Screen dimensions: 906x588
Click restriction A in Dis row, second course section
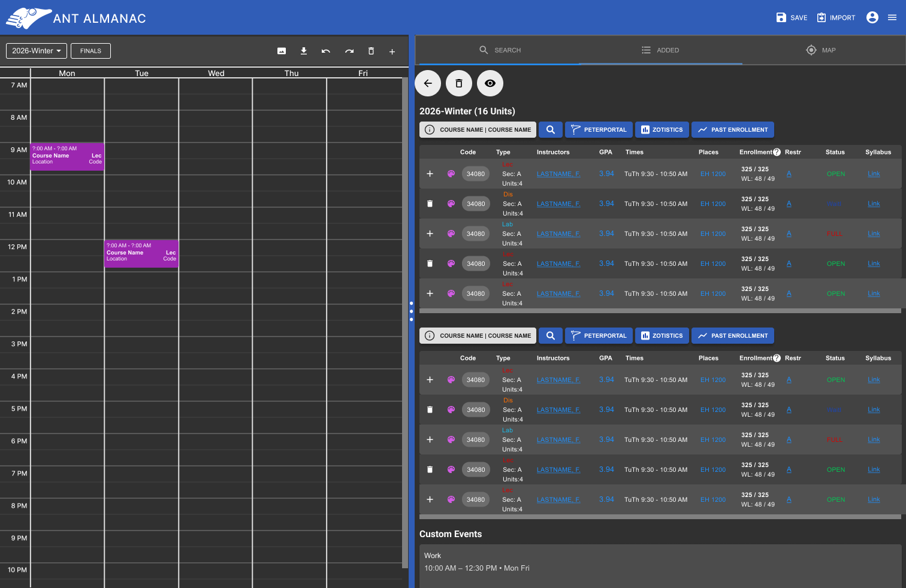pos(789,410)
